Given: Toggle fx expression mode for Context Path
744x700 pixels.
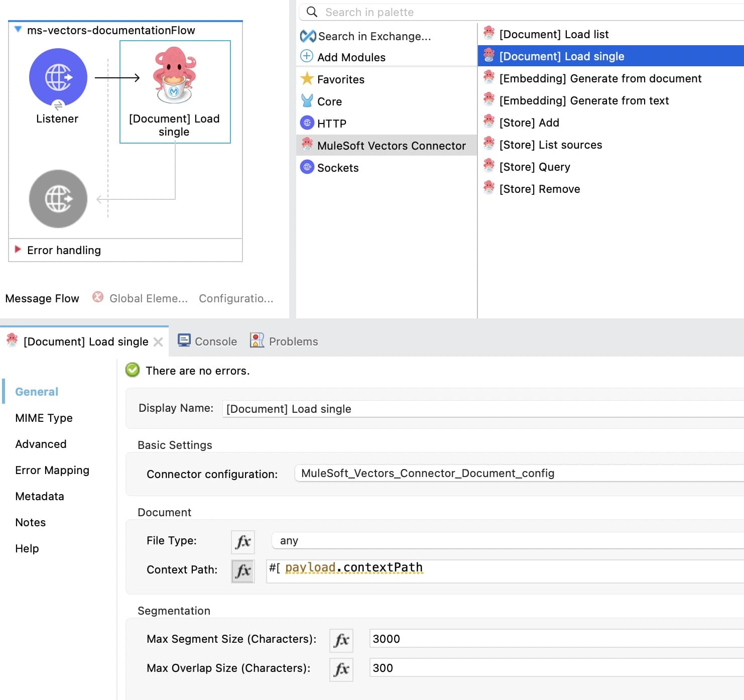Looking at the screenshot, I should tap(243, 571).
